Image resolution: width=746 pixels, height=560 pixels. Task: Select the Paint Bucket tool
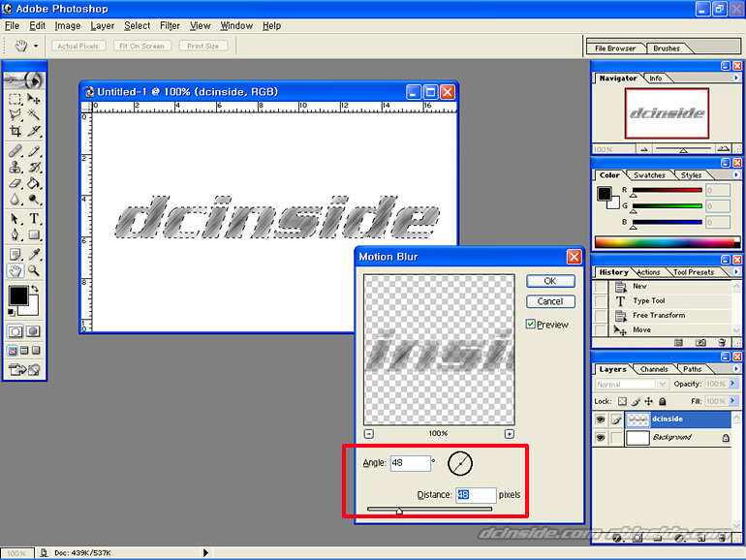33,183
